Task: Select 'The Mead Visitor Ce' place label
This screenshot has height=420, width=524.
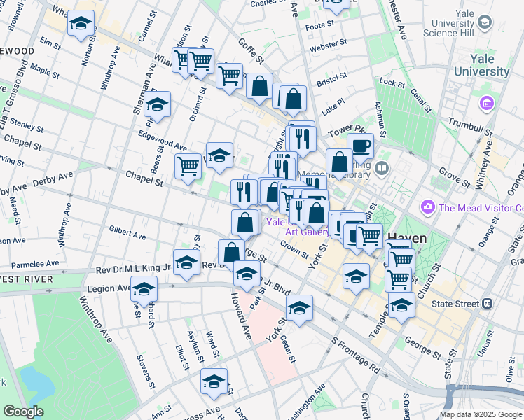Action: (x=481, y=208)
